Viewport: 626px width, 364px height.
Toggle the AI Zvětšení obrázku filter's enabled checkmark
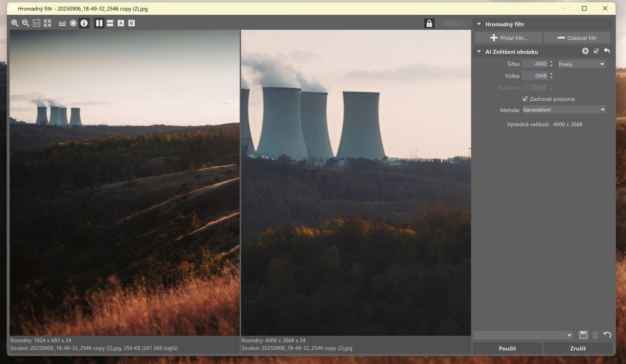click(x=596, y=51)
